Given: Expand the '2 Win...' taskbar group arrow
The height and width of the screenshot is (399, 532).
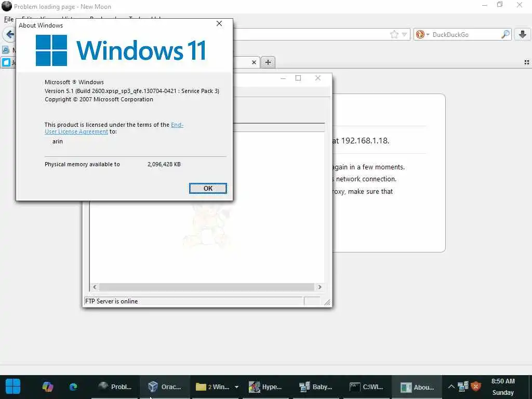Looking at the screenshot, I should [x=236, y=387].
